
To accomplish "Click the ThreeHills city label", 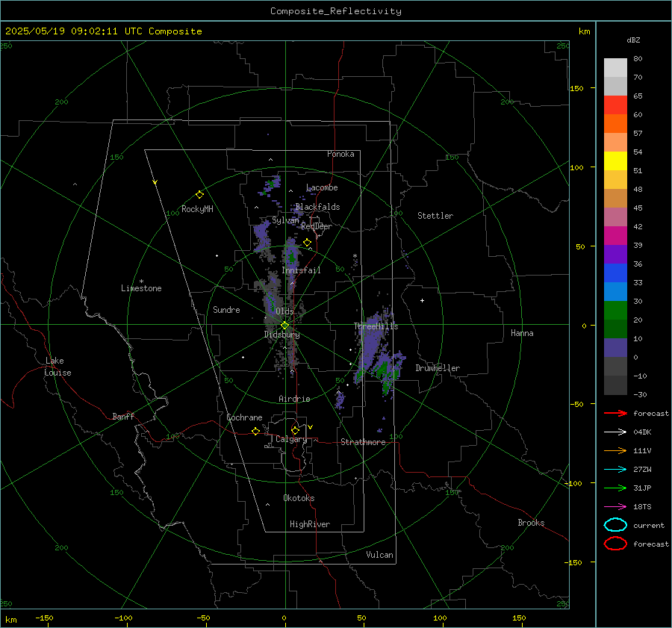I will tap(376, 326).
